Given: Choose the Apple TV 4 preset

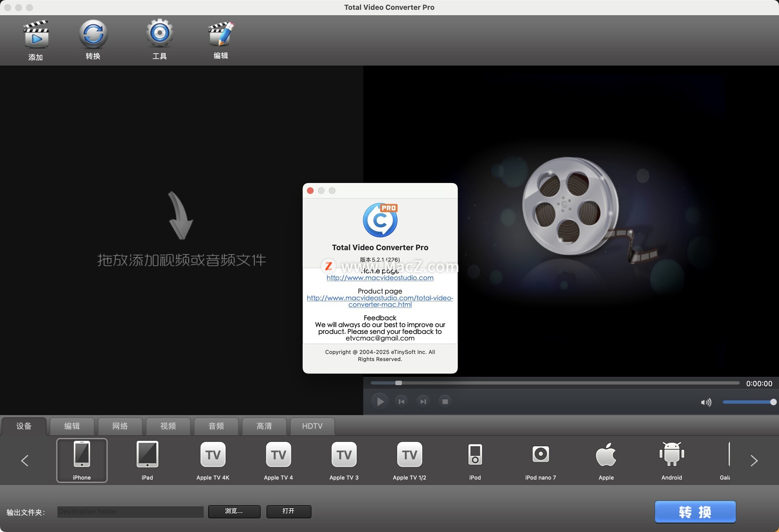Looking at the screenshot, I should coord(278,460).
